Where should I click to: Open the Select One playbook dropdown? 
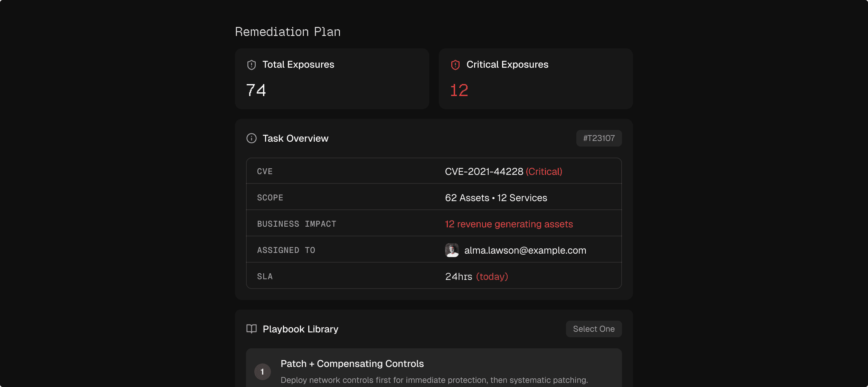(x=594, y=329)
